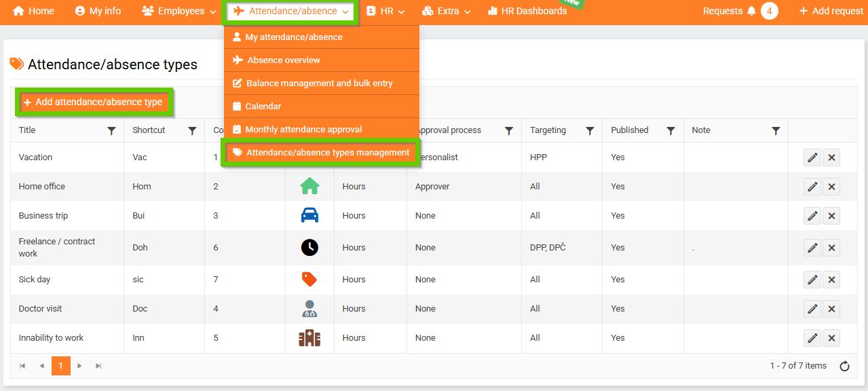
Task: Edit the Vacation row with pencil icon
Action: pos(812,157)
